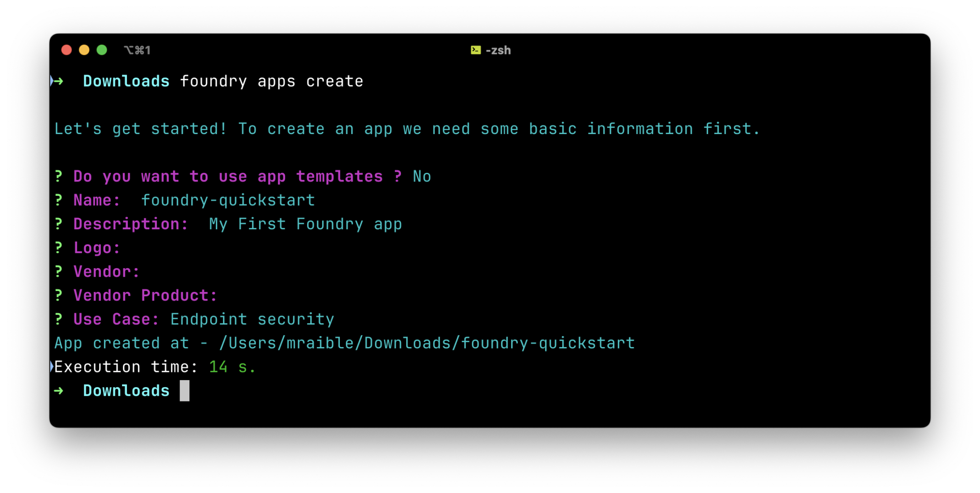Screen dimensions: 980x493
Task: Click the foundry apps create command text
Action: pyautogui.click(x=271, y=81)
